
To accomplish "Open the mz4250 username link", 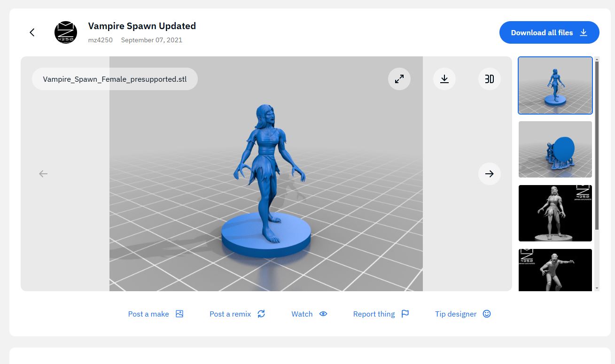I will click(100, 40).
